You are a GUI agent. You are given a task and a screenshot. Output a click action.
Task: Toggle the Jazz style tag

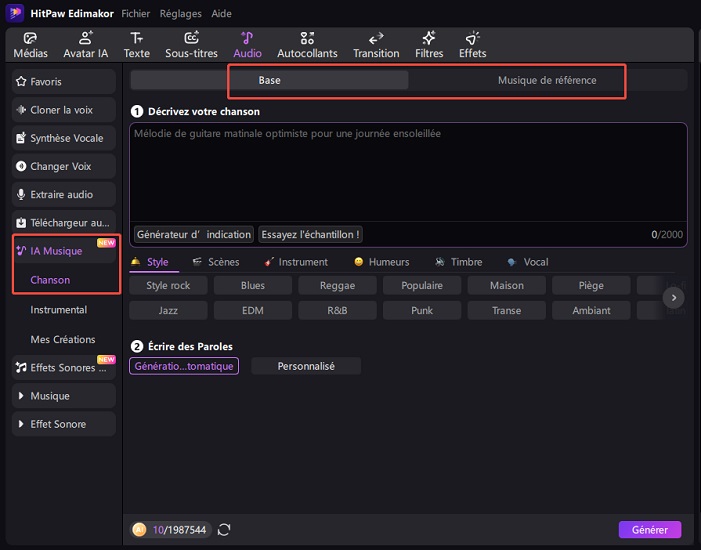(x=168, y=311)
